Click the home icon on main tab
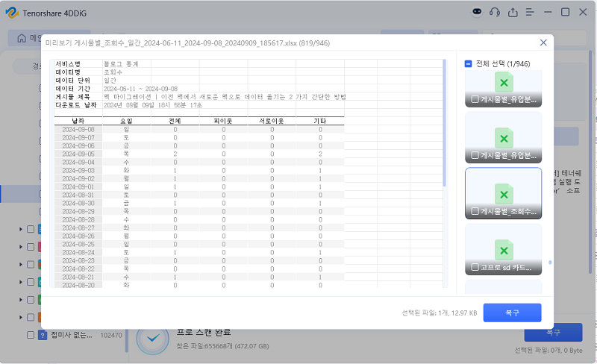Screen dimensions: 597x364 pos(22,38)
